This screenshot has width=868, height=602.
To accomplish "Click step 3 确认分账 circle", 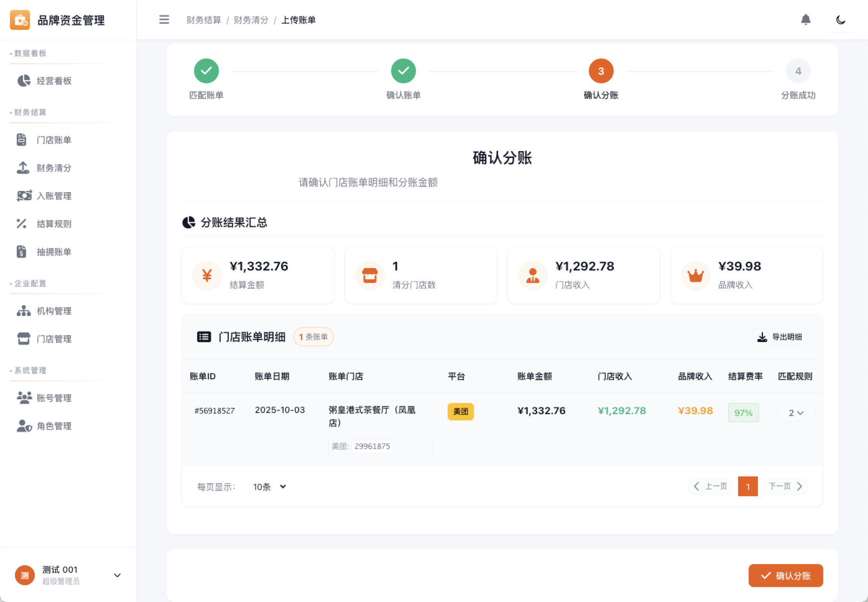I will 601,71.
